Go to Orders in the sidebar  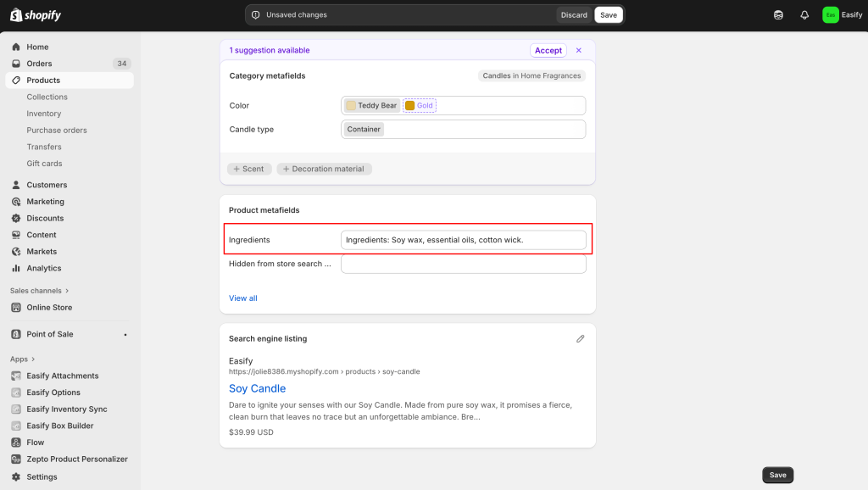39,64
